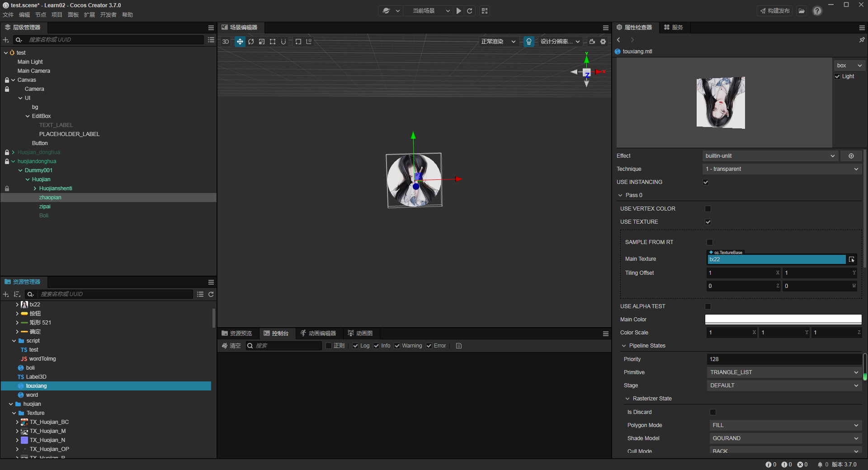This screenshot has width=868, height=470.
Task: Open the Technique transparent dropdown
Action: pos(782,169)
